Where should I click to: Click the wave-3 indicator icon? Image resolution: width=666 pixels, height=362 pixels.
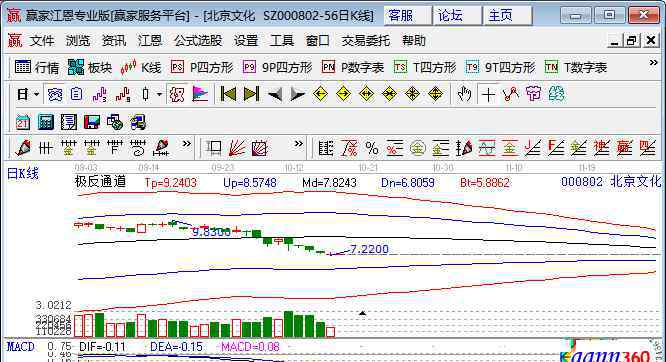coord(99,94)
